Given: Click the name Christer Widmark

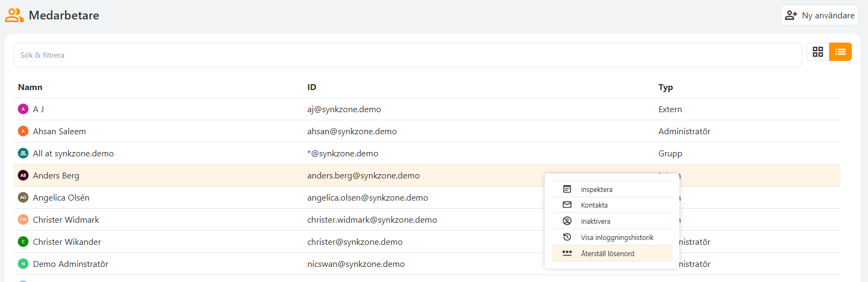Looking at the screenshot, I should click(66, 219).
